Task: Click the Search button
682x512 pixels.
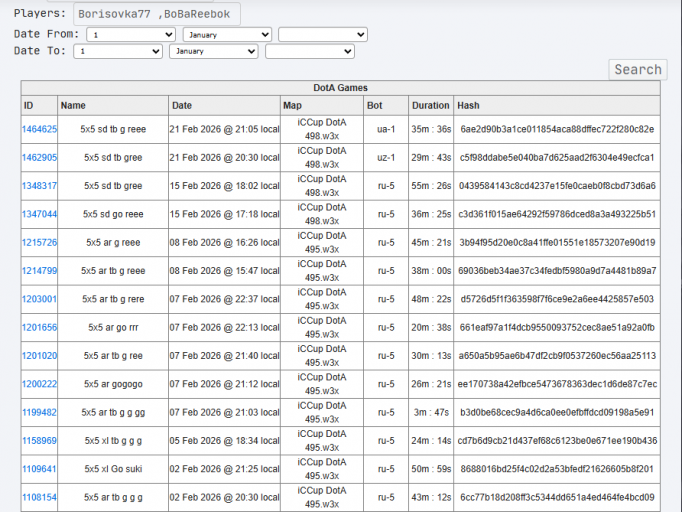Action: 638,70
